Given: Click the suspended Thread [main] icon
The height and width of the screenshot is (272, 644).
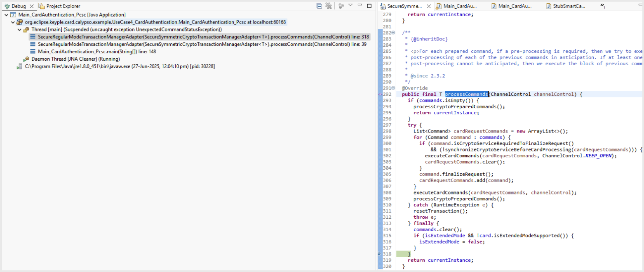Looking at the screenshot, I should click(27, 30).
